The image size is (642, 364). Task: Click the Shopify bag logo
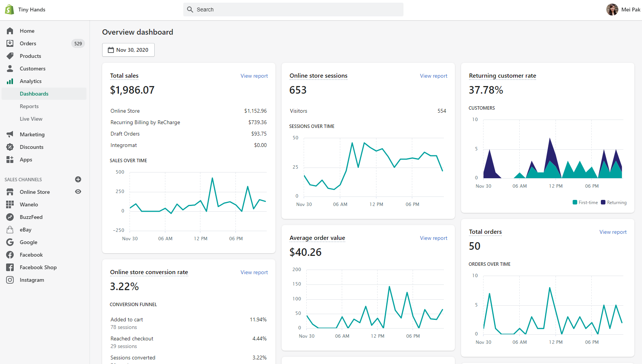pyautogui.click(x=10, y=10)
